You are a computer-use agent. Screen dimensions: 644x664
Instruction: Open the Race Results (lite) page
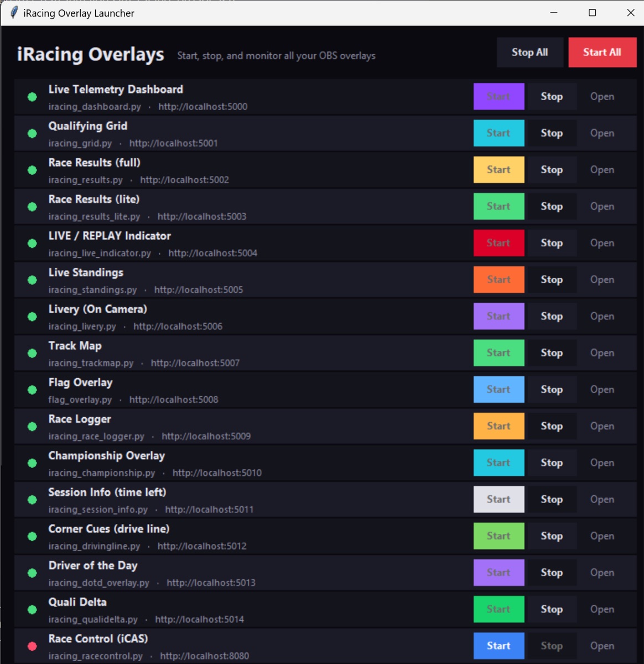coord(602,206)
